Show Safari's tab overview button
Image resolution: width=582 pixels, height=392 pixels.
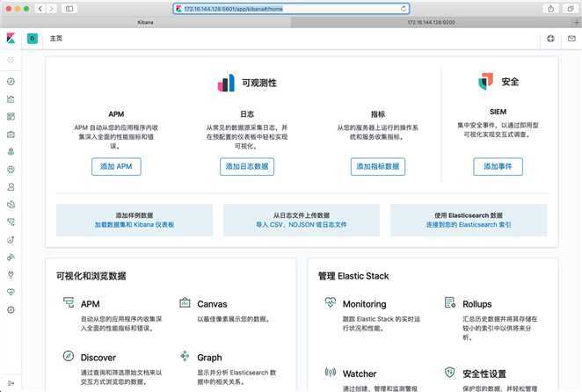pos(571,9)
